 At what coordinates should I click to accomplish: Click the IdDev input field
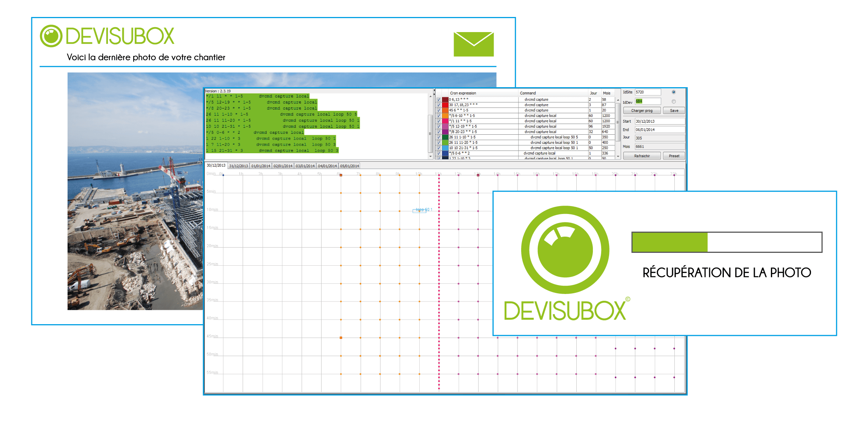(x=648, y=101)
